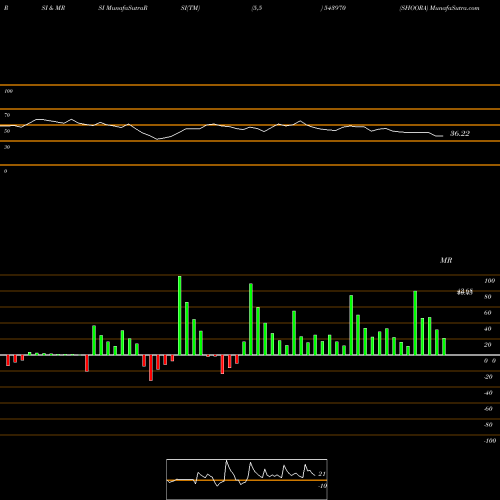
Task: Click the 21 value in mini chart
Action: pos(322,474)
